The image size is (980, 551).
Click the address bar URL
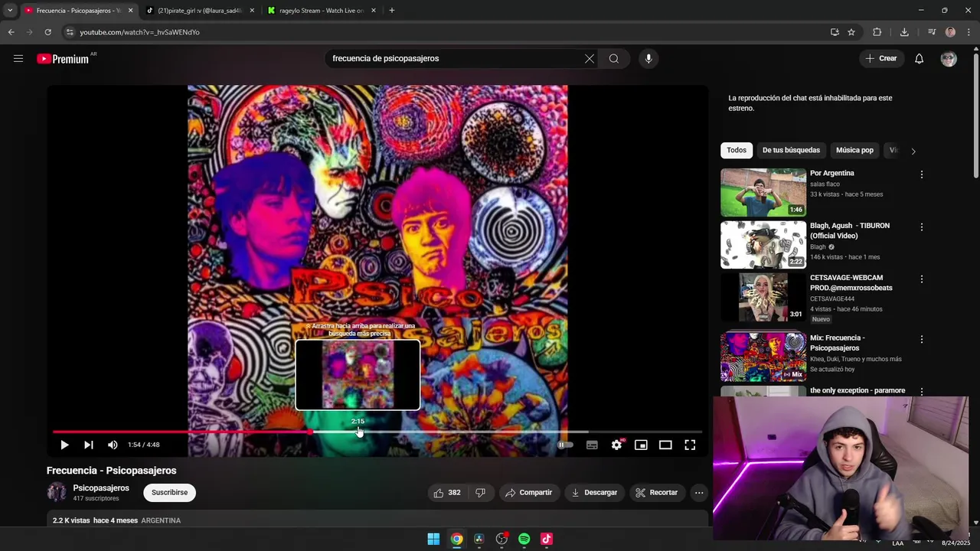[x=139, y=32]
